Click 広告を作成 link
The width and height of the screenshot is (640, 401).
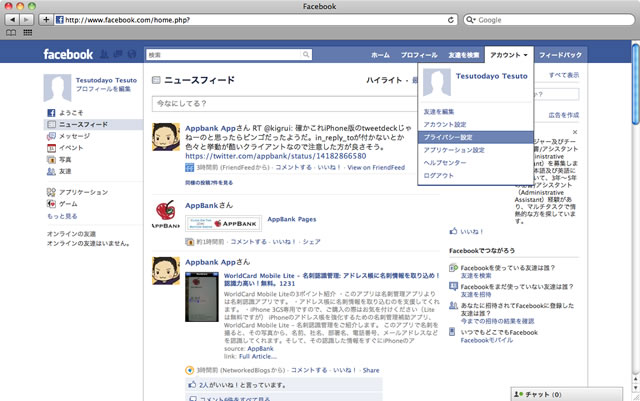[x=564, y=115]
